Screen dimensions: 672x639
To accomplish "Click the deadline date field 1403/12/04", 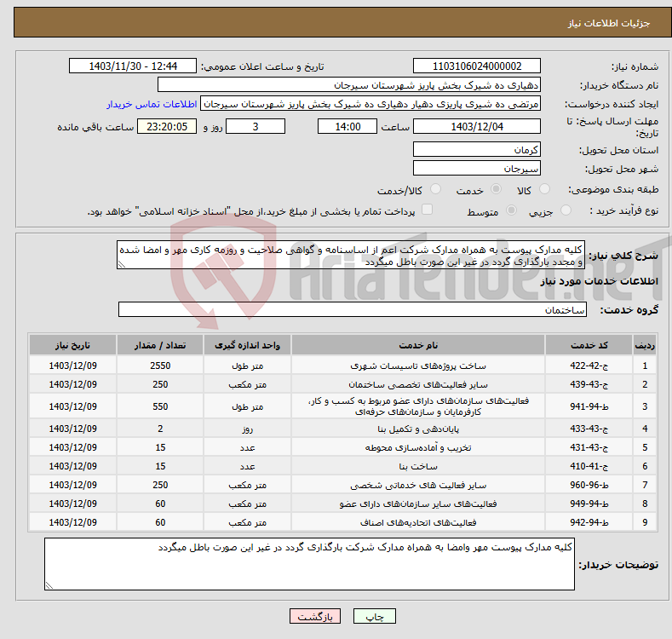I will (477, 126).
